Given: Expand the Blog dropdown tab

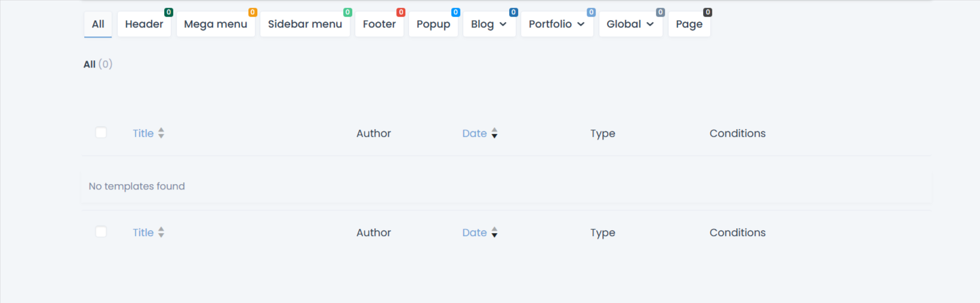Looking at the screenshot, I should pyautogui.click(x=489, y=25).
